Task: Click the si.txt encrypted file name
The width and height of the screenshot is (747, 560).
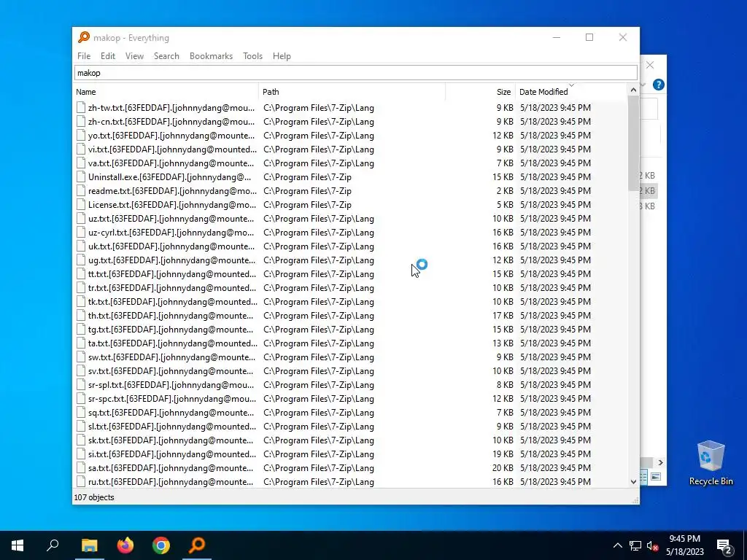Action: 172,454
